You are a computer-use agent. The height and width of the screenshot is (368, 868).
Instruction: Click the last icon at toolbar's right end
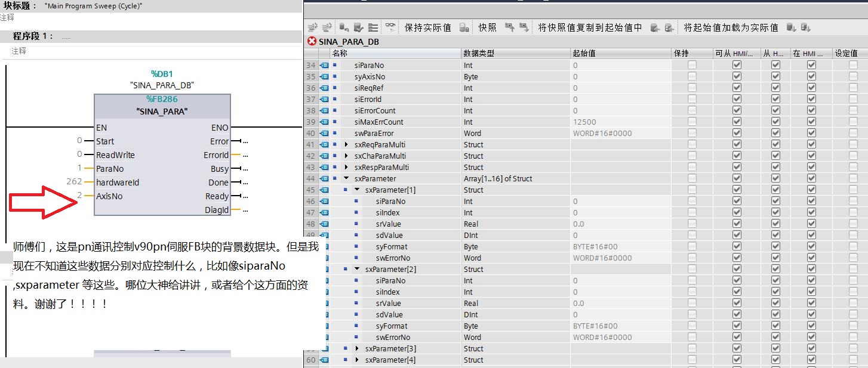tap(805, 27)
